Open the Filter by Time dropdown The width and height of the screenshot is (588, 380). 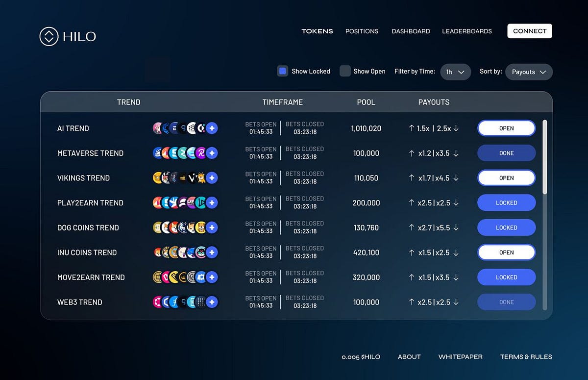[455, 72]
